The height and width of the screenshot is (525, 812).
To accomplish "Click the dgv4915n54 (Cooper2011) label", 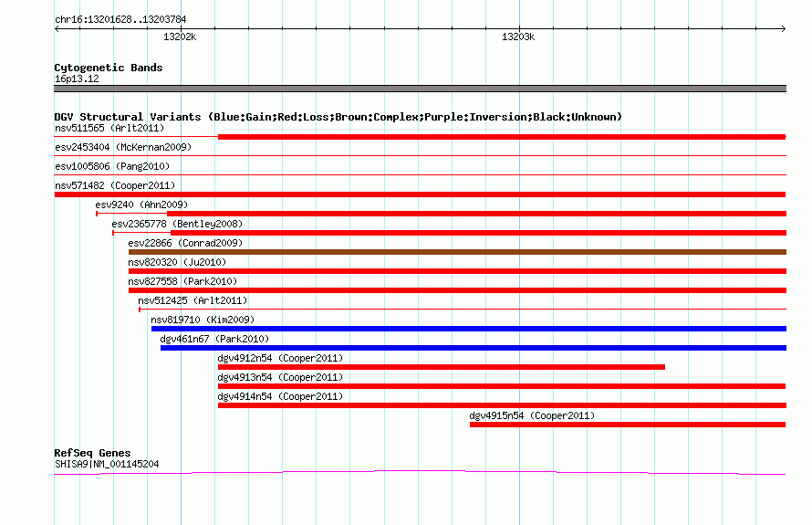I will (x=532, y=415).
